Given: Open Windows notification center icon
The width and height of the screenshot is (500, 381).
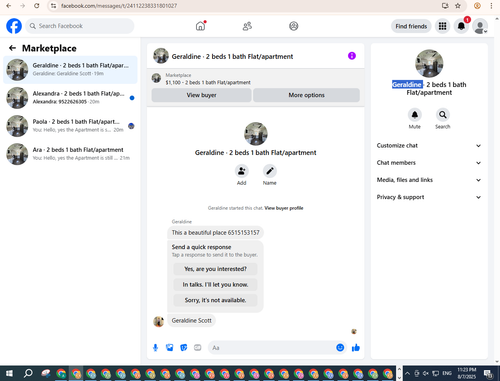Looking at the screenshot, I should click(x=488, y=373).
